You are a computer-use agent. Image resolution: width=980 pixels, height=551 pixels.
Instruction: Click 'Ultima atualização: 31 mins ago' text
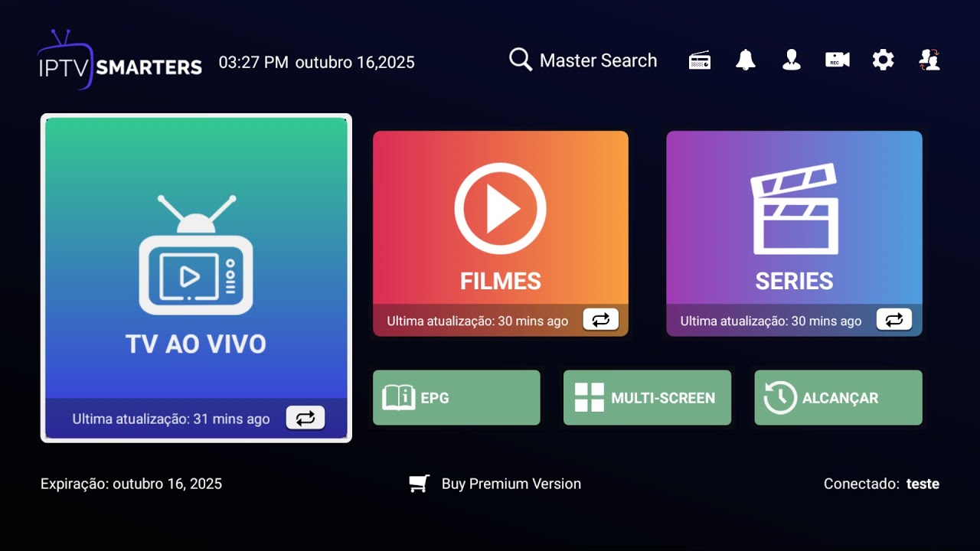pyautogui.click(x=171, y=419)
